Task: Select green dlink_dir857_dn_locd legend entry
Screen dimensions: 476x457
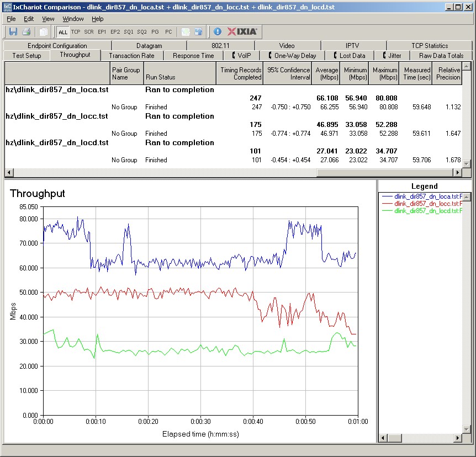Action: pos(422,211)
